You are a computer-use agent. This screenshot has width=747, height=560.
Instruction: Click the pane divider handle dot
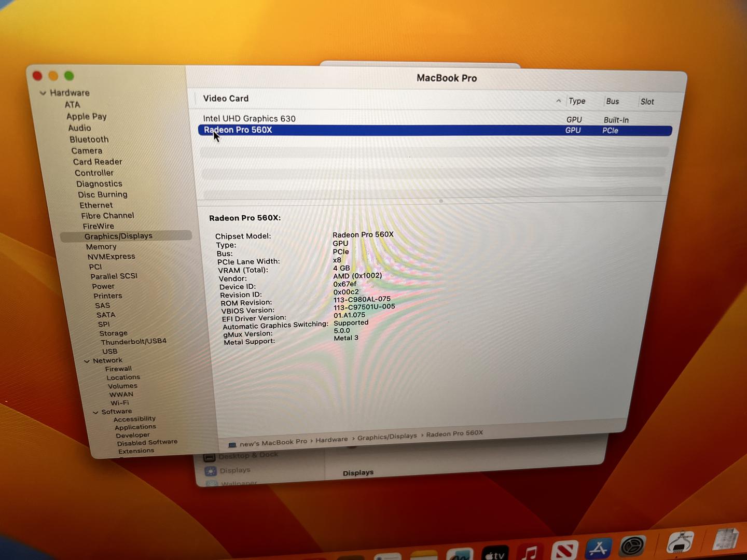click(x=441, y=201)
